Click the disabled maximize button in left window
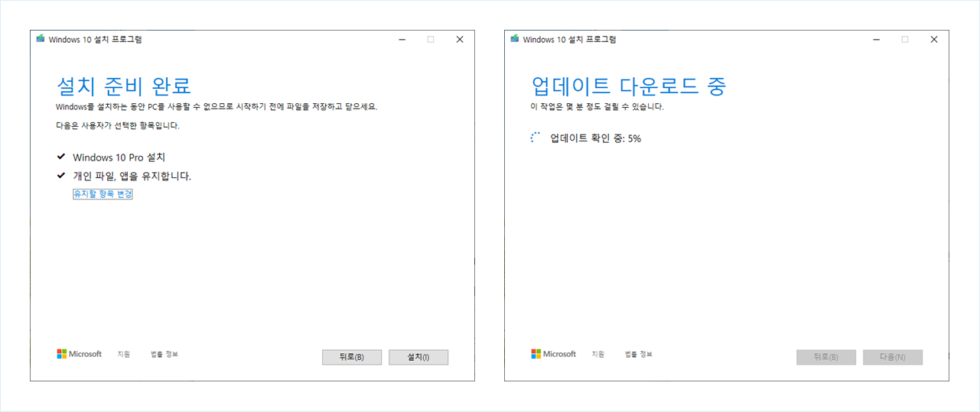980x412 pixels. point(431,39)
